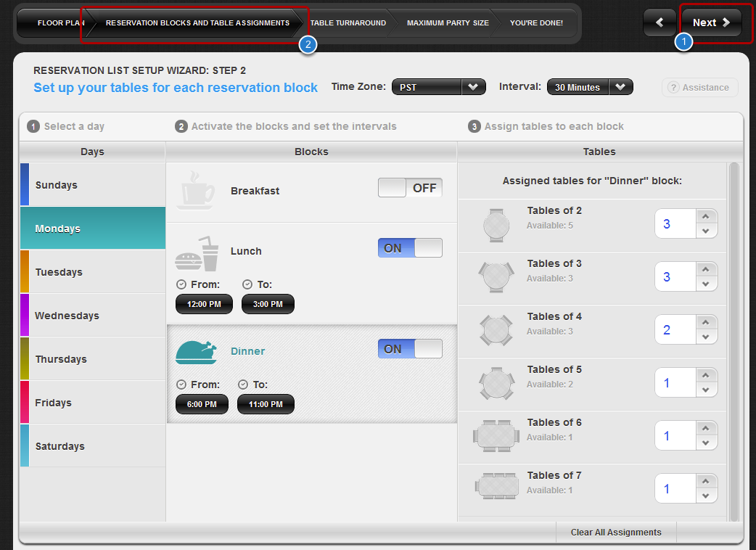Open the Lunch From 12:00 PM time picker
The image size is (756, 550).
[204, 304]
